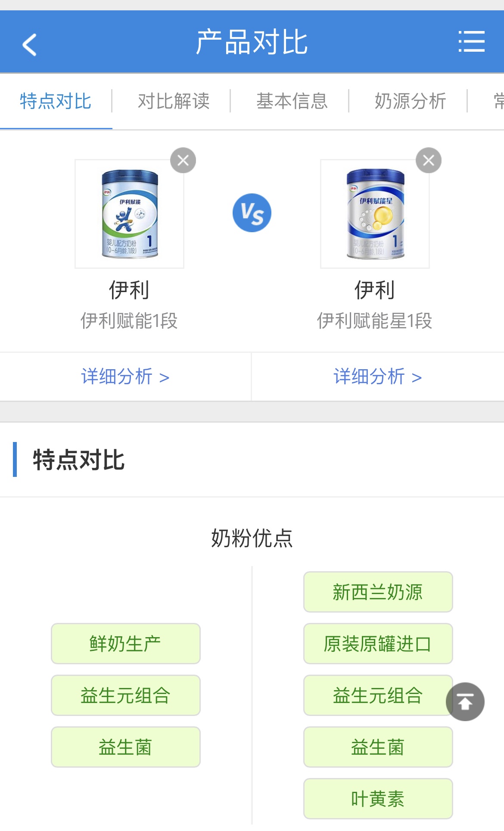Tap the 原装原罐进口 tag
504x831 pixels.
click(378, 644)
